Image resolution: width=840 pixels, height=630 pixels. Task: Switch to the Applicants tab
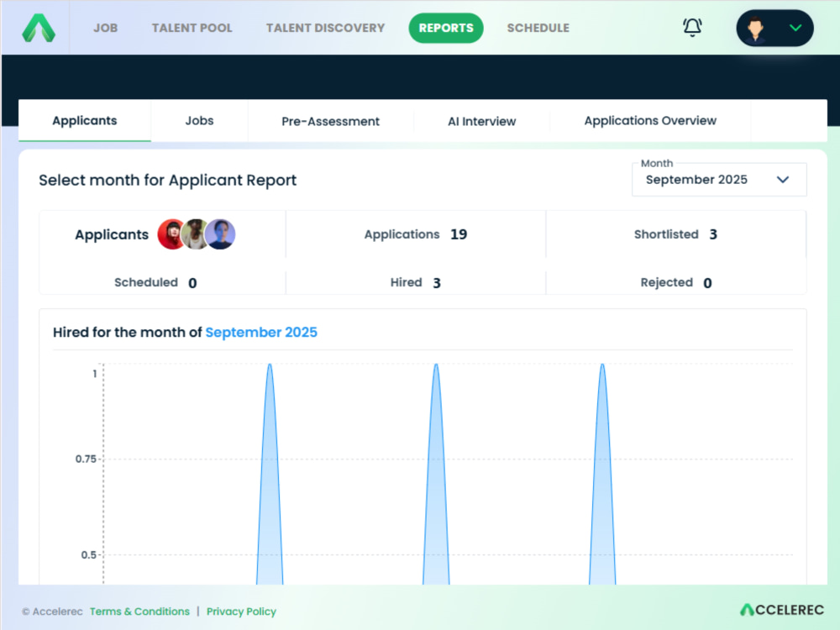[x=85, y=120]
